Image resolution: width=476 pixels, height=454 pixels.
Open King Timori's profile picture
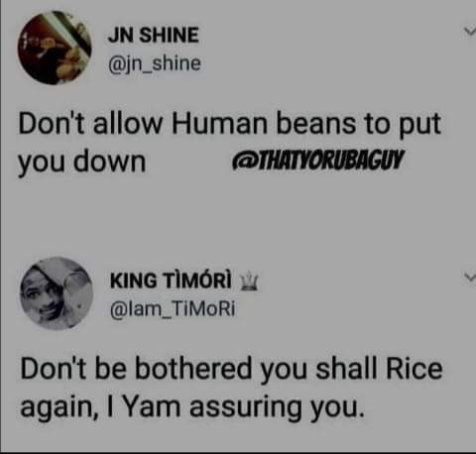coord(57,293)
